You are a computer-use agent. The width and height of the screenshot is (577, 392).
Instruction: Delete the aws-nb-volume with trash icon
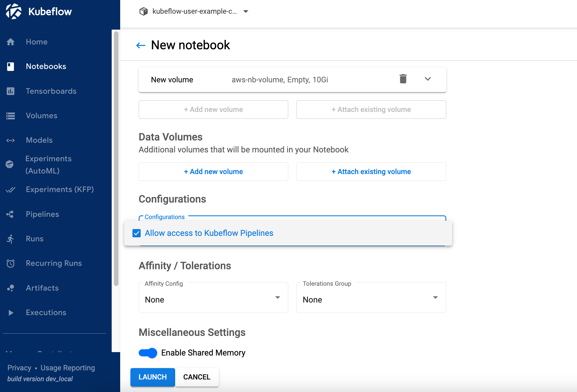point(403,79)
